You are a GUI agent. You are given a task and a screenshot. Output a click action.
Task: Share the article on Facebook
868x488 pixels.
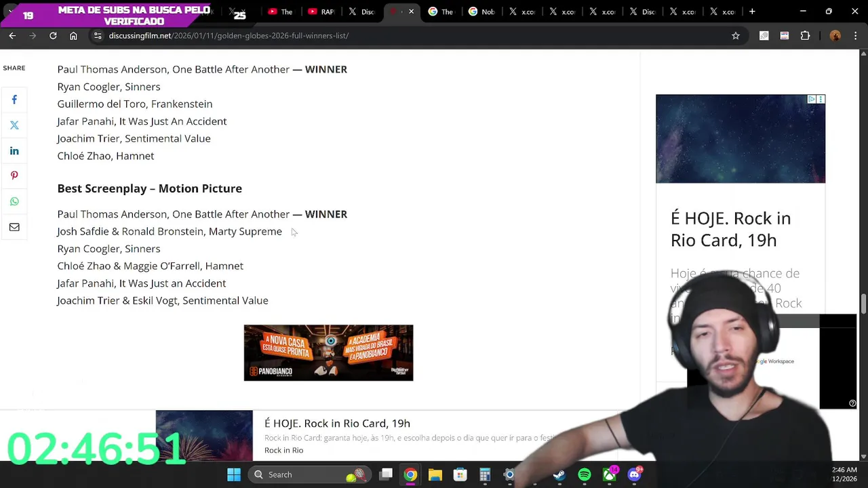[14, 100]
